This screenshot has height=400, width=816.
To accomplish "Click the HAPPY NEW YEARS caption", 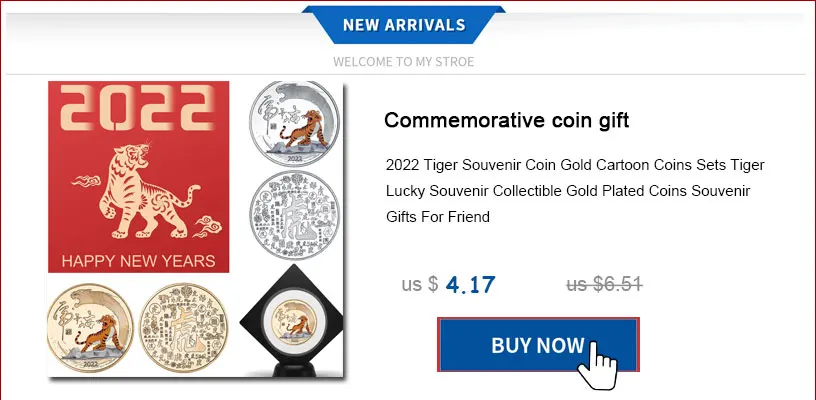I will (138, 261).
